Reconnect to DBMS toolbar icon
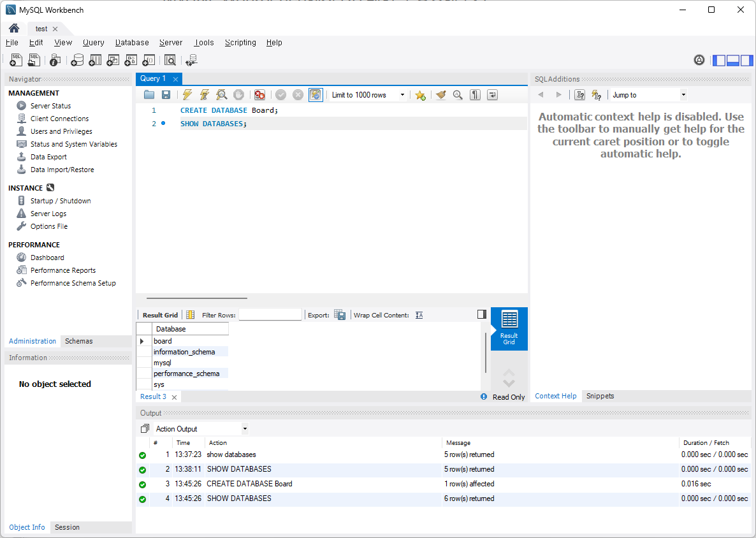This screenshot has height=538, width=756. click(191, 60)
